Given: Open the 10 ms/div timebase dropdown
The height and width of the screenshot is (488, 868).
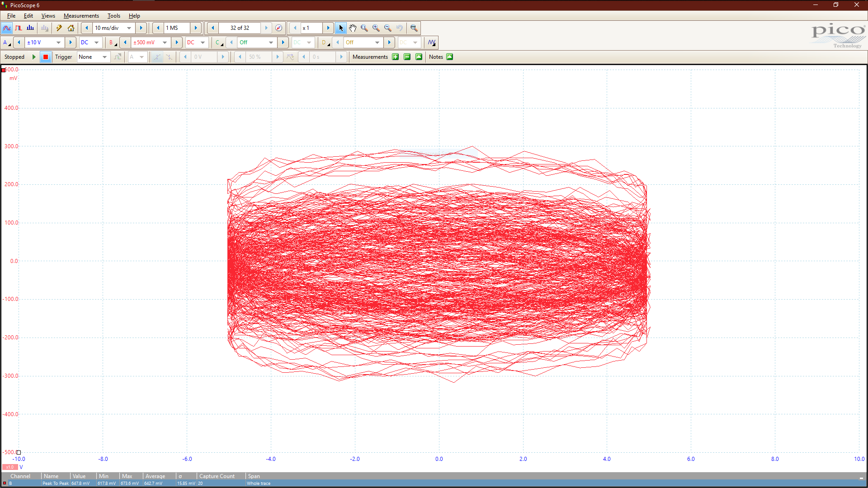Looking at the screenshot, I should pos(129,28).
